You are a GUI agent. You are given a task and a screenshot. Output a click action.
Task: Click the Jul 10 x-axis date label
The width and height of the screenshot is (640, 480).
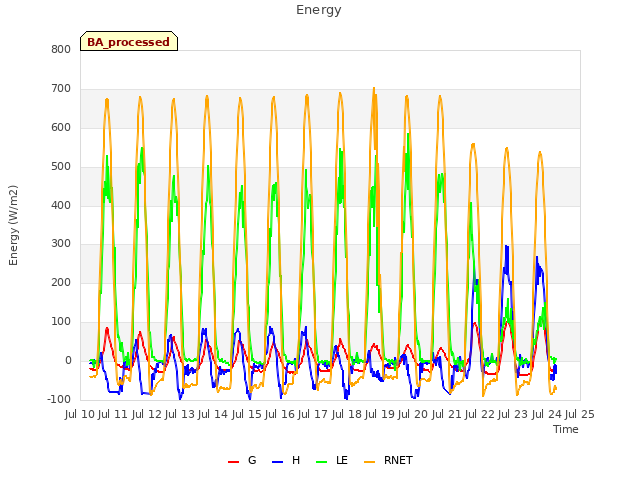[x=80, y=414]
